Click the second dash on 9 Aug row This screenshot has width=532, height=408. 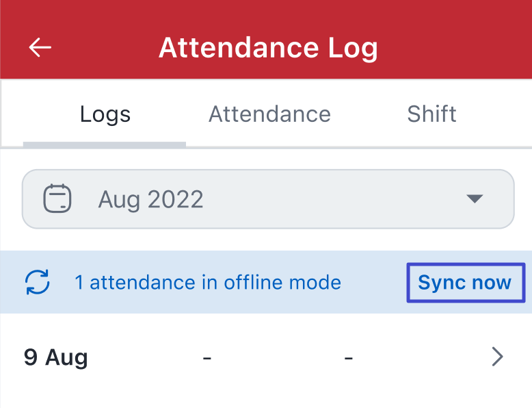349,357
